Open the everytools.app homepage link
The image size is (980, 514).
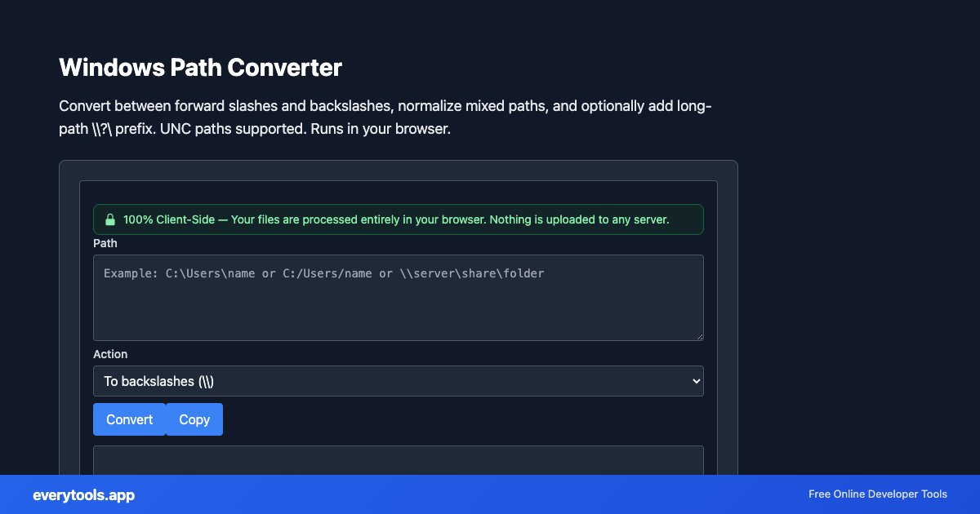[82, 494]
